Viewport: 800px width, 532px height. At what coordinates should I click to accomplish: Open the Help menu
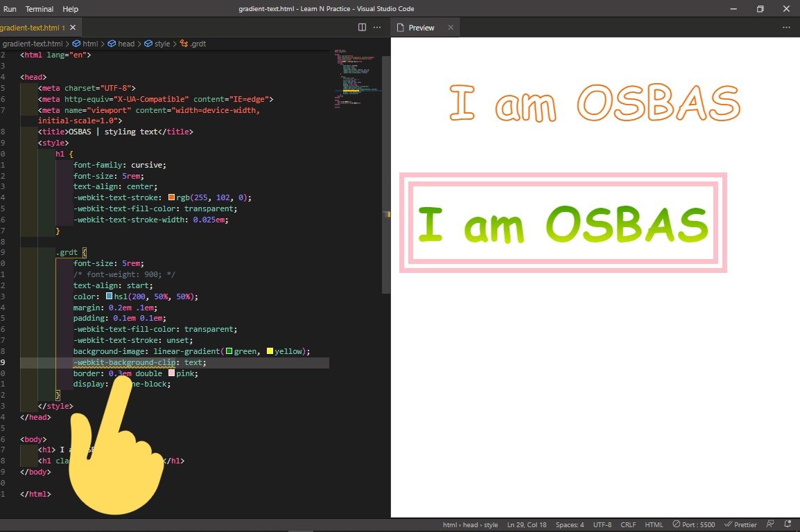(x=71, y=9)
